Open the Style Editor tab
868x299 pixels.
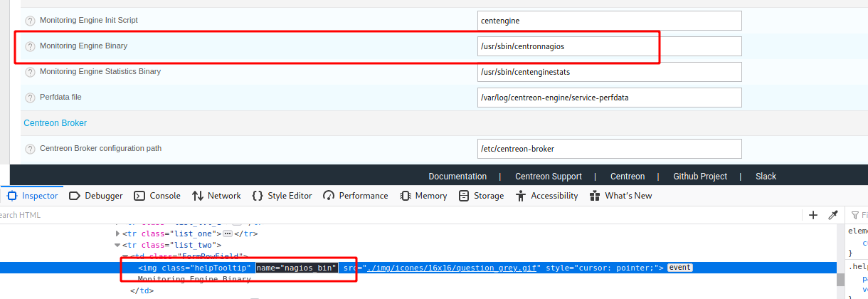tap(282, 196)
